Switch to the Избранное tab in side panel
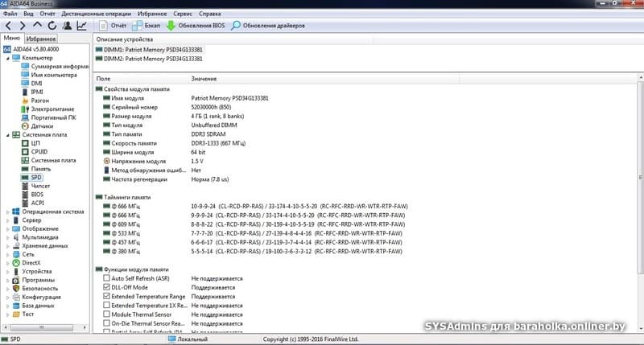Screen dimensions: 644x345 coord(41,39)
